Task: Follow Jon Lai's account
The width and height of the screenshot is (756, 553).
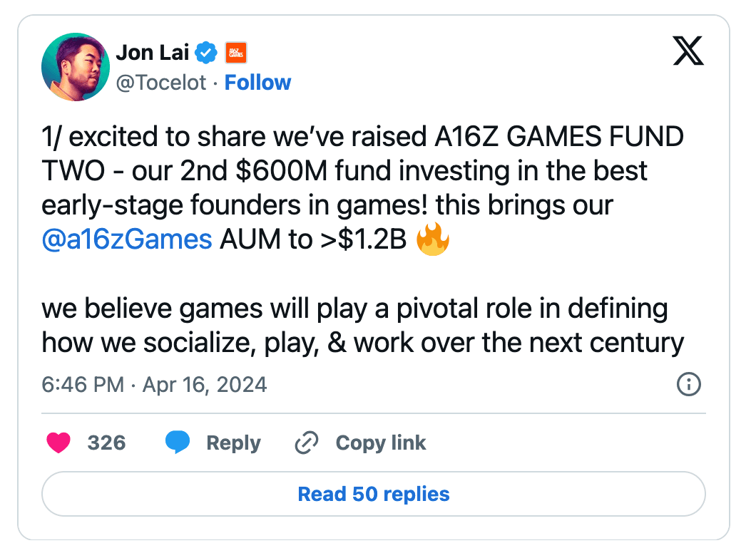Action: click(257, 83)
